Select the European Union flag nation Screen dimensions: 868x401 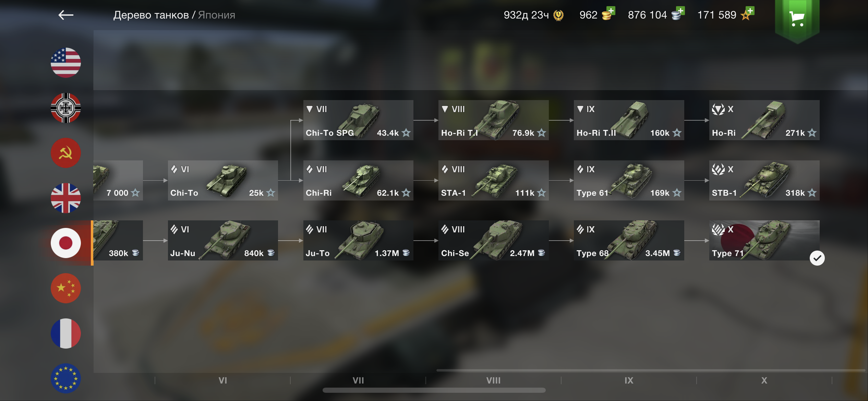tap(66, 378)
